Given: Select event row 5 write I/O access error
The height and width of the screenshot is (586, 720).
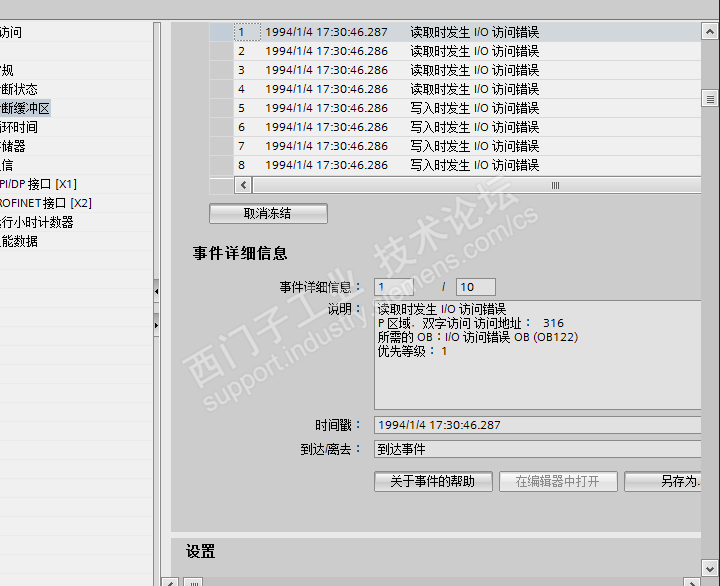Looking at the screenshot, I should [x=456, y=108].
